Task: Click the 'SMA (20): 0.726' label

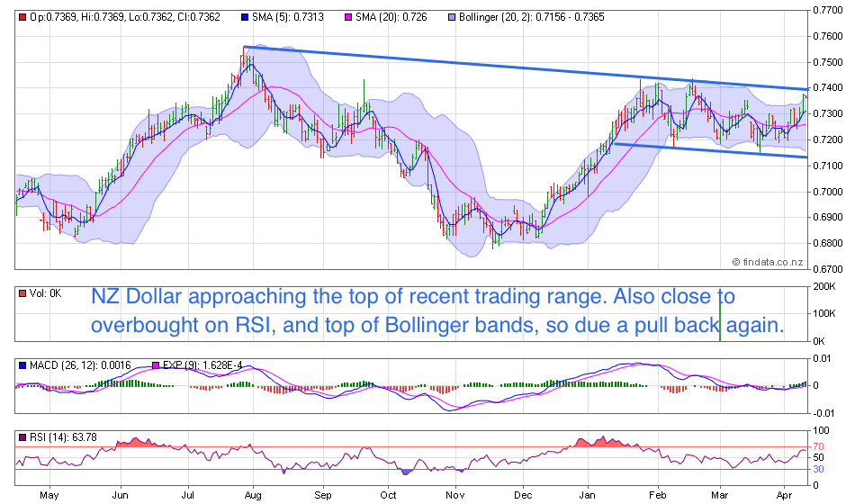Action: click(x=391, y=17)
